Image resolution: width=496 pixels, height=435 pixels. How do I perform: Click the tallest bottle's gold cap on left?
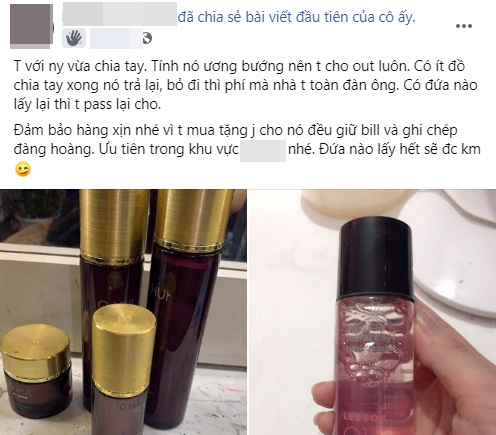114,223
